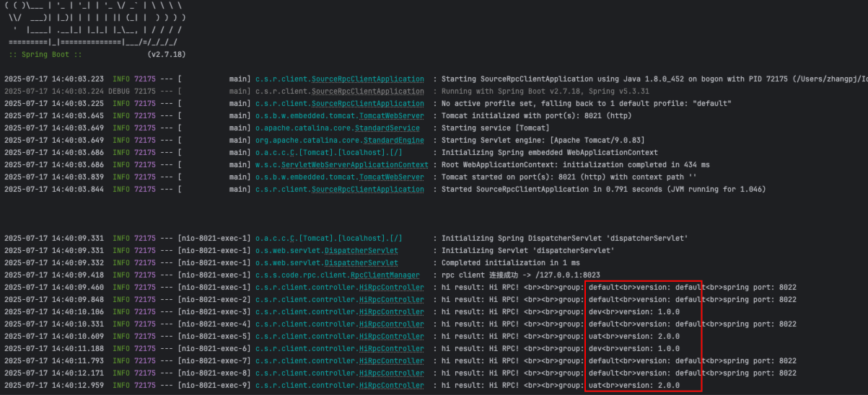The width and height of the screenshot is (868, 395).
Task: Click SourceRpcClientApplication link on the Started line
Action: 368,190
